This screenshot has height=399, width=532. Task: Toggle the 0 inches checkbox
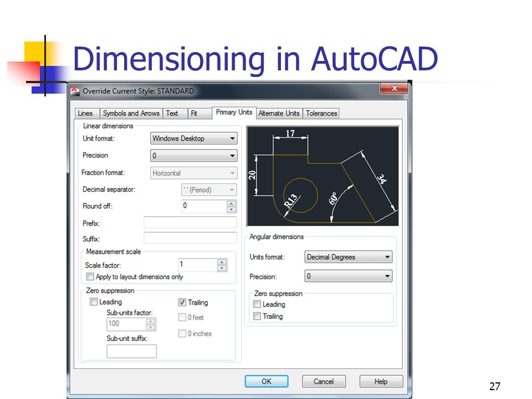tap(182, 334)
